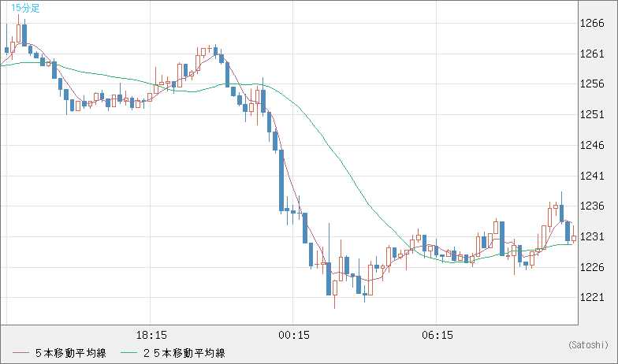Click the green 25-period average legend line
The height and width of the screenshot is (364, 618).
[x=129, y=353]
